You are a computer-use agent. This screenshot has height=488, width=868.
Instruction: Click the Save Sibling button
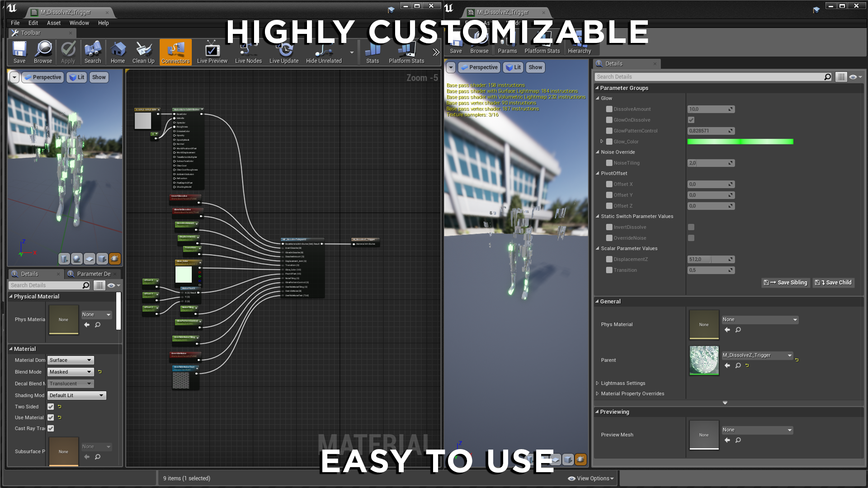pos(785,283)
